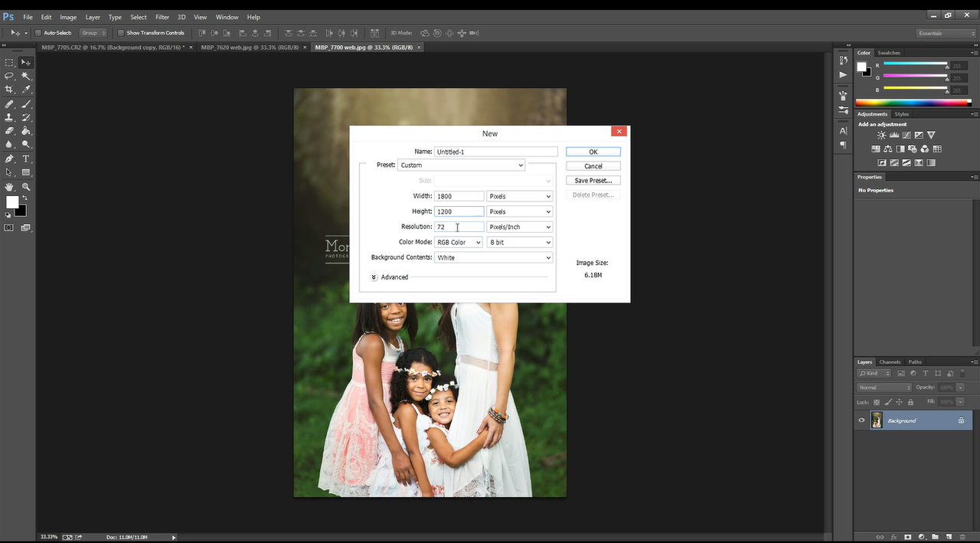Check Show Transform Controls
Viewport: 980px width, 543px height.
coord(121,33)
